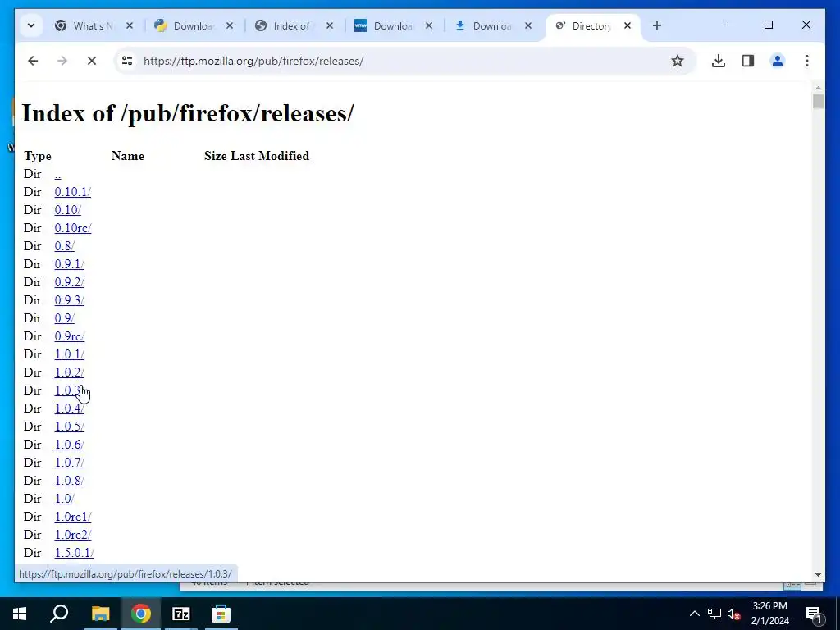This screenshot has width=840, height=630.
Task: Open the 1.0/ directory
Action: click(x=64, y=499)
